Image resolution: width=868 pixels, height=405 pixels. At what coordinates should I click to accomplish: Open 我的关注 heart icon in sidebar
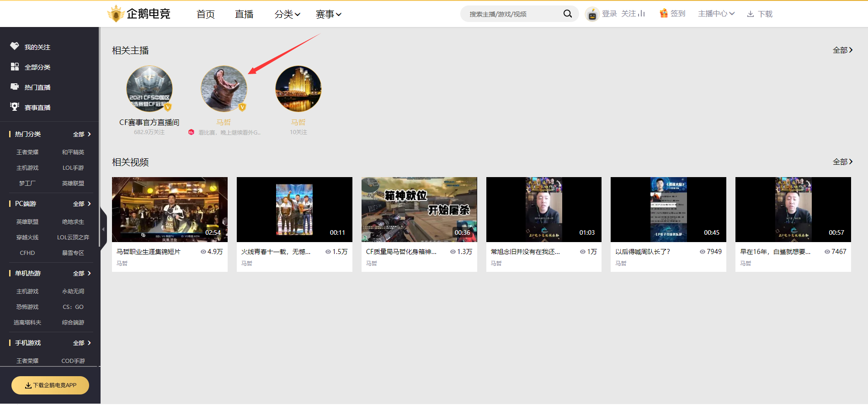coord(15,46)
